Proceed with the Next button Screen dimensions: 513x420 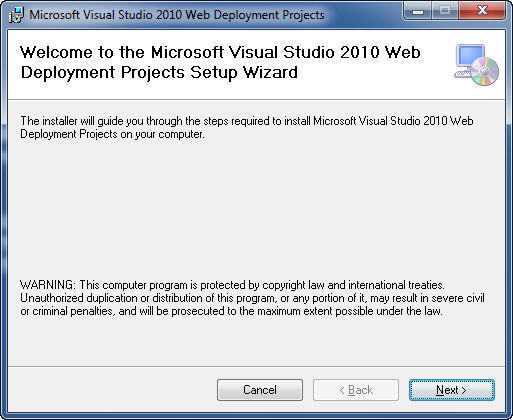pos(452,390)
